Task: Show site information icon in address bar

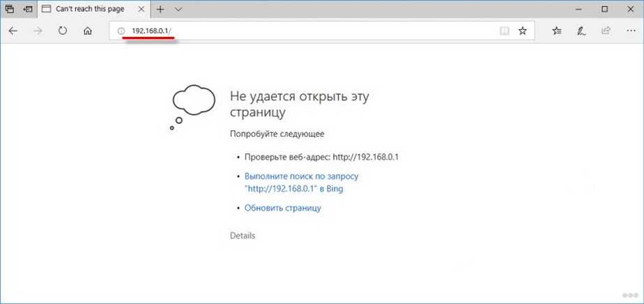Action: point(121,31)
